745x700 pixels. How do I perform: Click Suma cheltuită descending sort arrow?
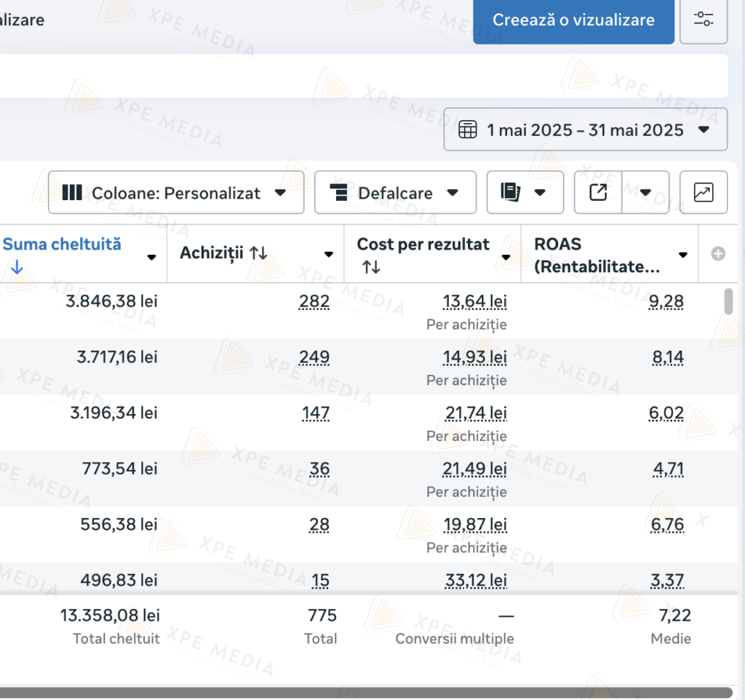click(17, 267)
